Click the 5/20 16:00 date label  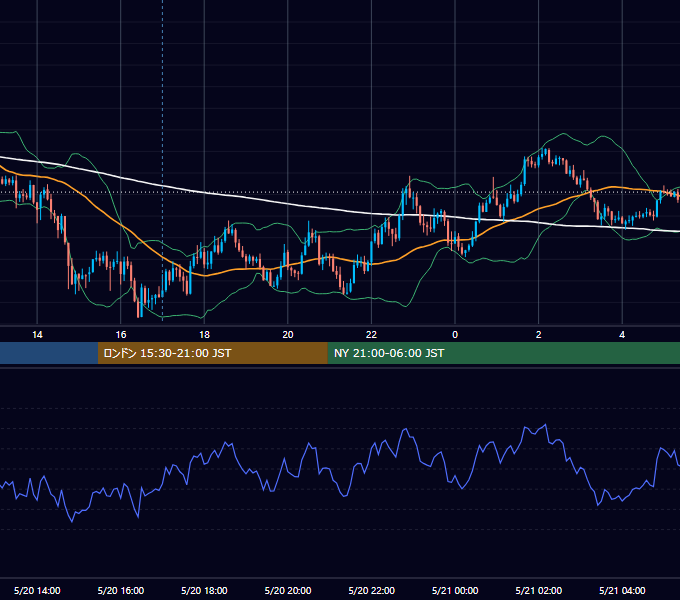[x=121, y=590]
